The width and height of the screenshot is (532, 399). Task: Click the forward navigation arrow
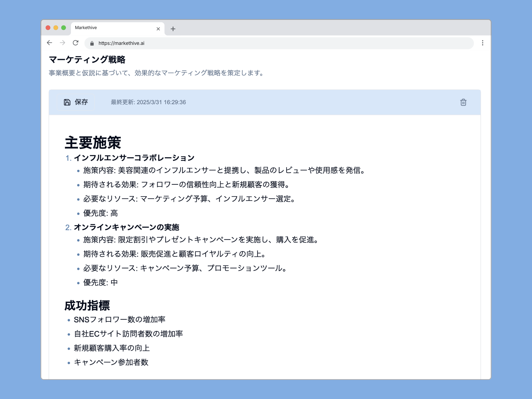[x=63, y=43]
